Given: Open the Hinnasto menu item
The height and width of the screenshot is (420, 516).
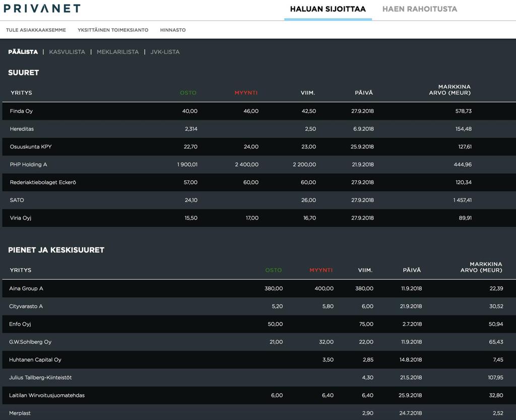Looking at the screenshot, I should [x=173, y=30].
